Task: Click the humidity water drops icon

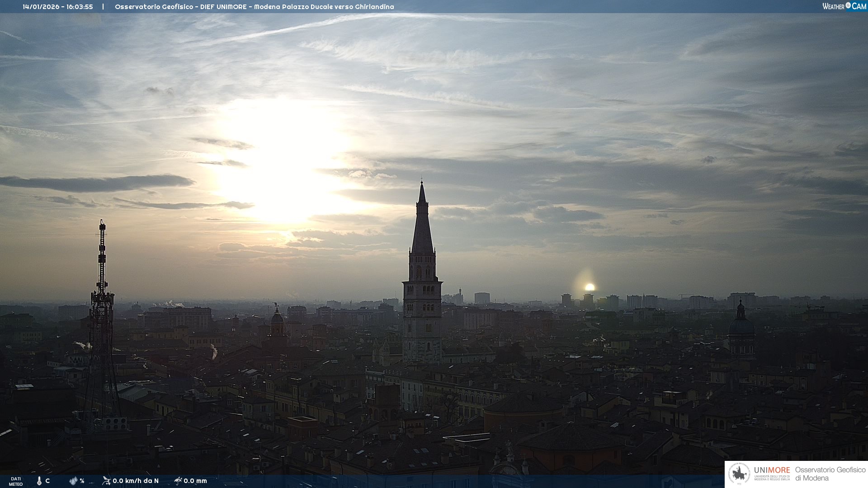Action: [73, 481]
